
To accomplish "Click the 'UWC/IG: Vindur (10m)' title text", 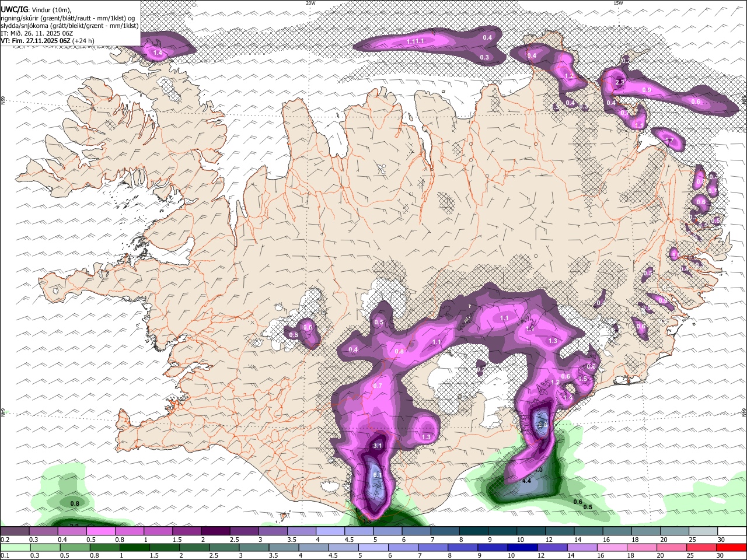I will pos(37,9).
